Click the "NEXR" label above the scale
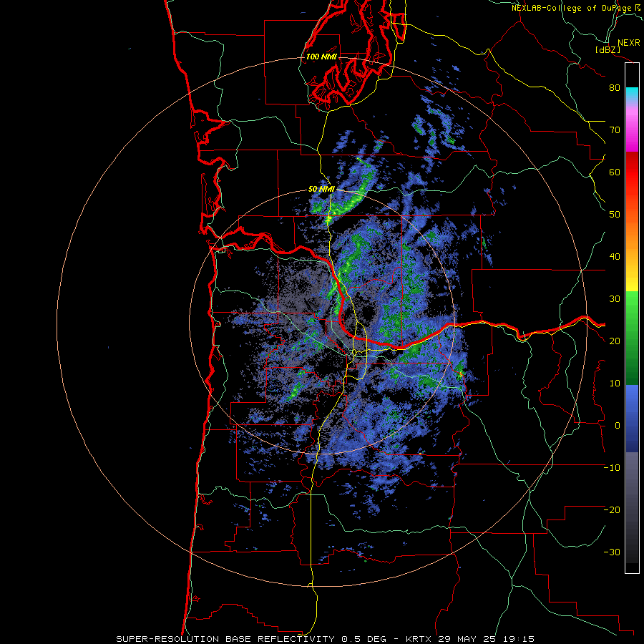 pos(629,43)
